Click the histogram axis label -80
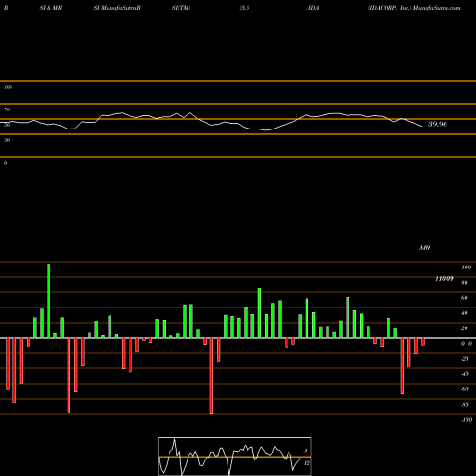This screenshot has width=476, height=476. pyautogui.click(x=465, y=405)
